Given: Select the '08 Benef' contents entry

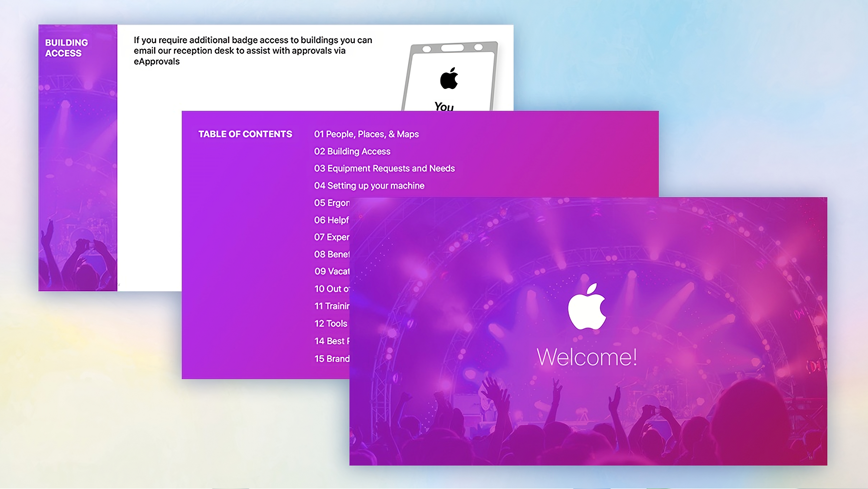Looking at the screenshot, I should pos(332,254).
